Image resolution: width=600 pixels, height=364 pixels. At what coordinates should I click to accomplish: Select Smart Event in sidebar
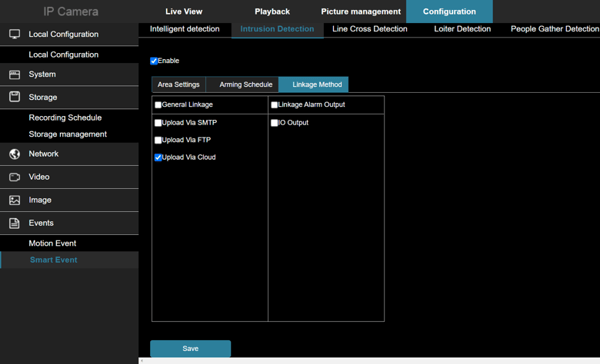tap(69, 260)
